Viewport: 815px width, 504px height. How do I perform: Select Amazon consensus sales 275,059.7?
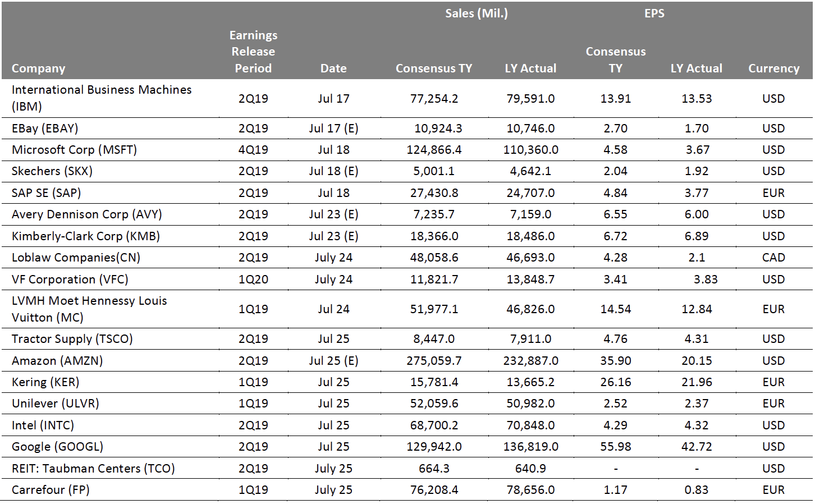[434, 361]
